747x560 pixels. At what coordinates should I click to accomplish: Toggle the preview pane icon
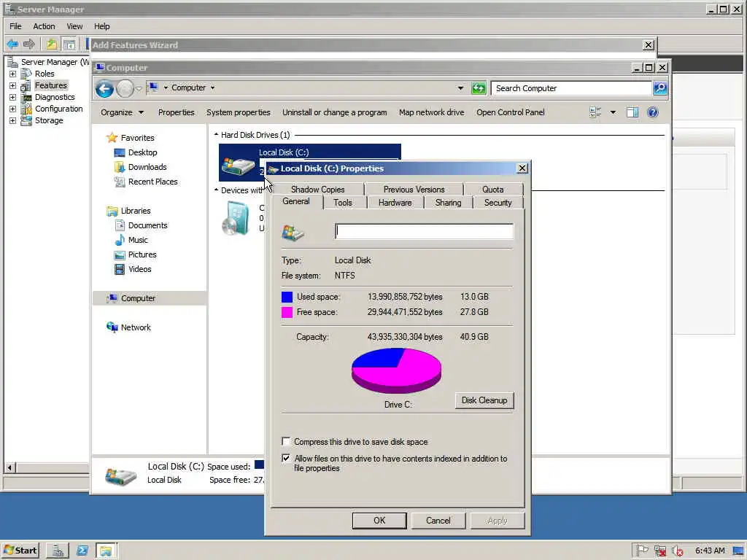coord(632,112)
